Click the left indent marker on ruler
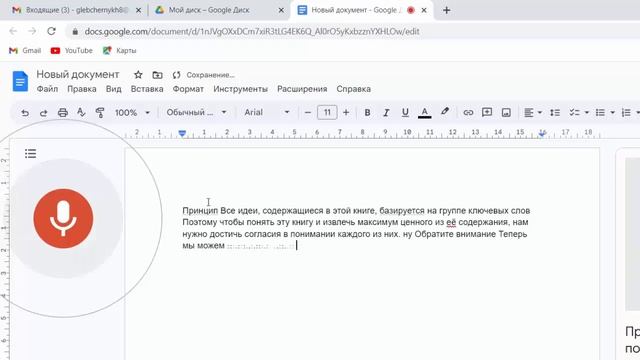The height and width of the screenshot is (360, 640). click(x=182, y=133)
